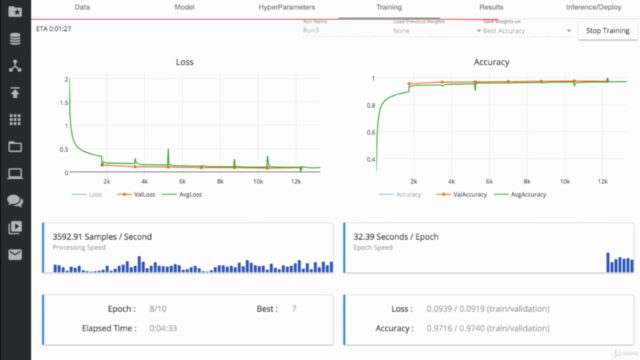Image resolution: width=640 pixels, height=360 pixels.
Task: Open the starred folder sidebar icon
Action: (x=15, y=11)
